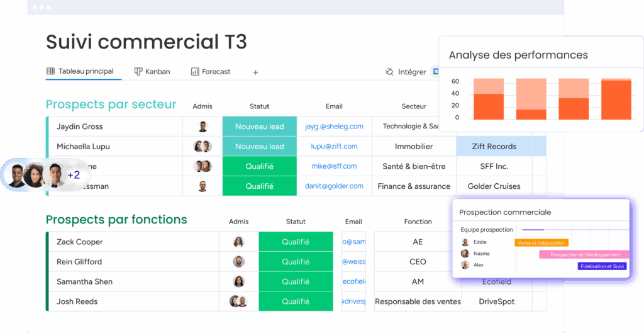Click Samantha Shen admin avatar
The width and height of the screenshot is (644, 333).
pos(238,281)
